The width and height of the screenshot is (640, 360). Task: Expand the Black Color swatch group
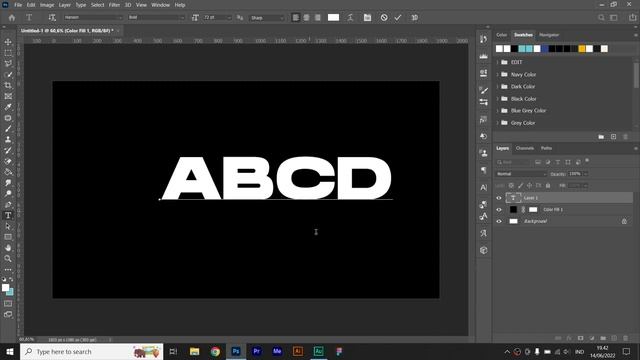(498, 99)
